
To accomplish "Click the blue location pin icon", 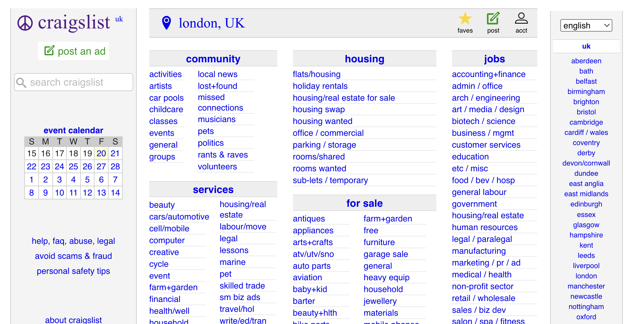I will pyautogui.click(x=166, y=23).
